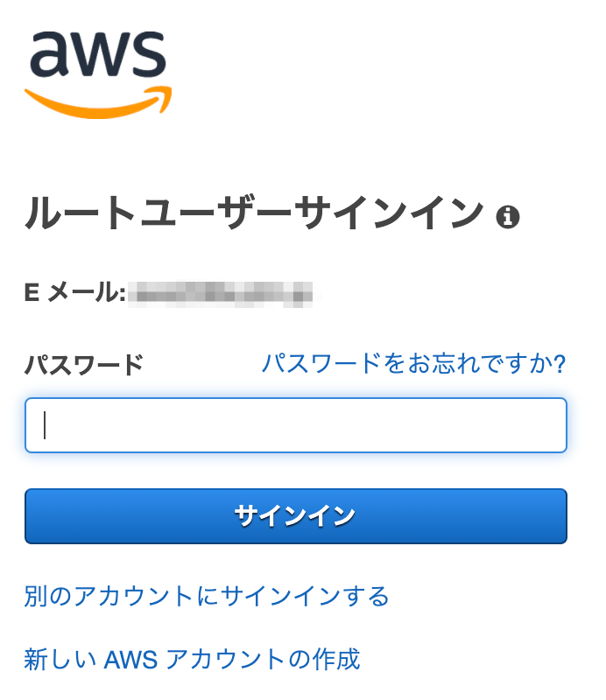This screenshot has width=606, height=700.
Task: Click 別のアカウントにサインインする link
Action: 207,597
